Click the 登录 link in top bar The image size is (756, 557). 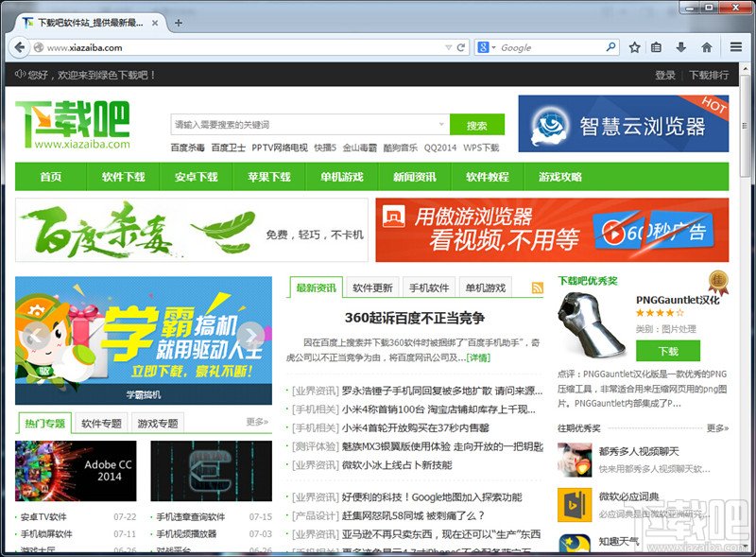tap(665, 75)
